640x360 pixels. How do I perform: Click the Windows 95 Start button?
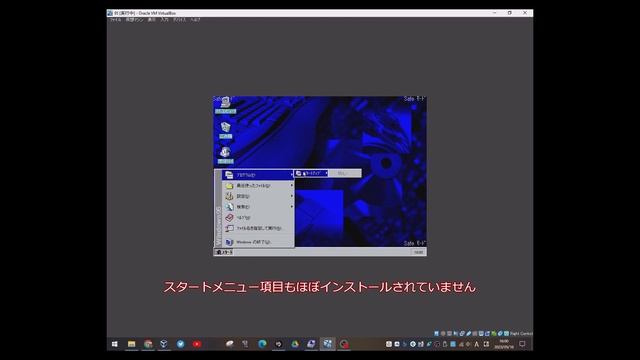(223, 252)
